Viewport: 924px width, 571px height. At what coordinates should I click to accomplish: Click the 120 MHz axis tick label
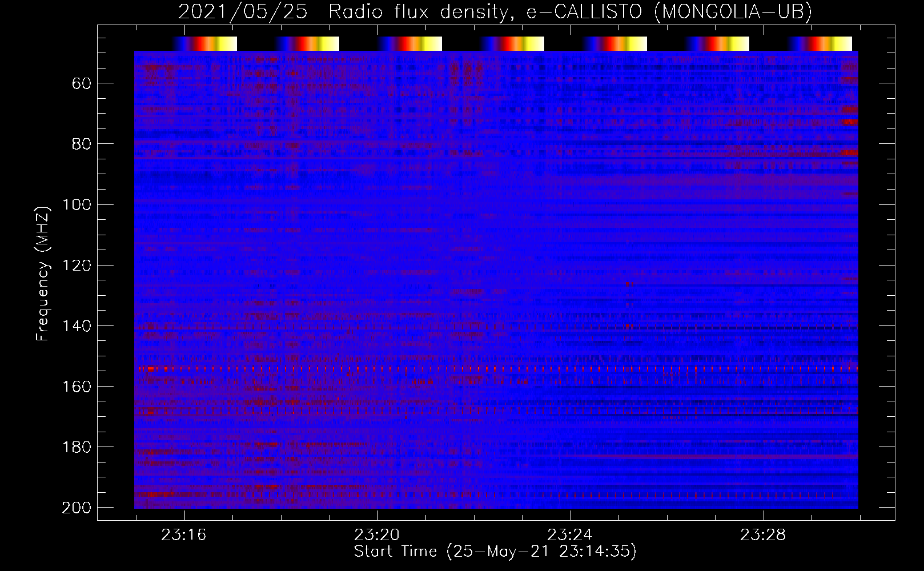(x=77, y=265)
